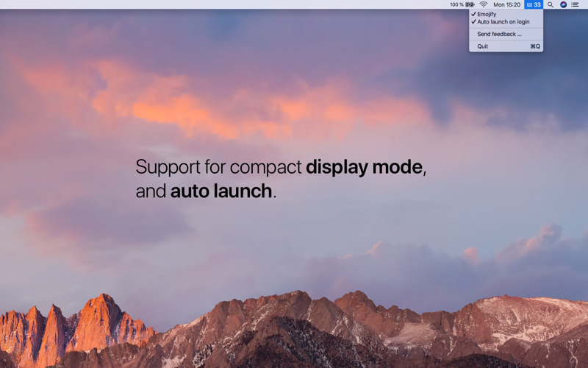The image size is (588, 368).
Task: Activate the Siri icon in menu bar
Action: click(563, 4)
